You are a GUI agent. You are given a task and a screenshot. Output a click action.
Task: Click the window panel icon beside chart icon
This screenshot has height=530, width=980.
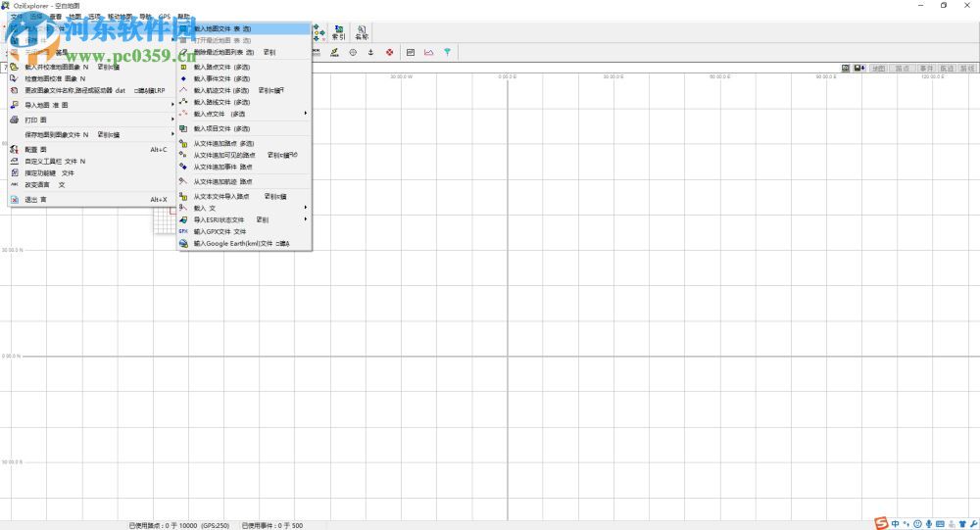(411, 53)
